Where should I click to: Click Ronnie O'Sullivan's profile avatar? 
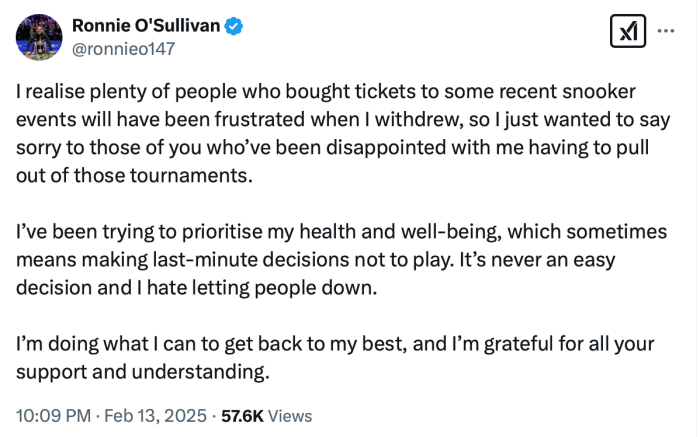[x=39, y=38]
